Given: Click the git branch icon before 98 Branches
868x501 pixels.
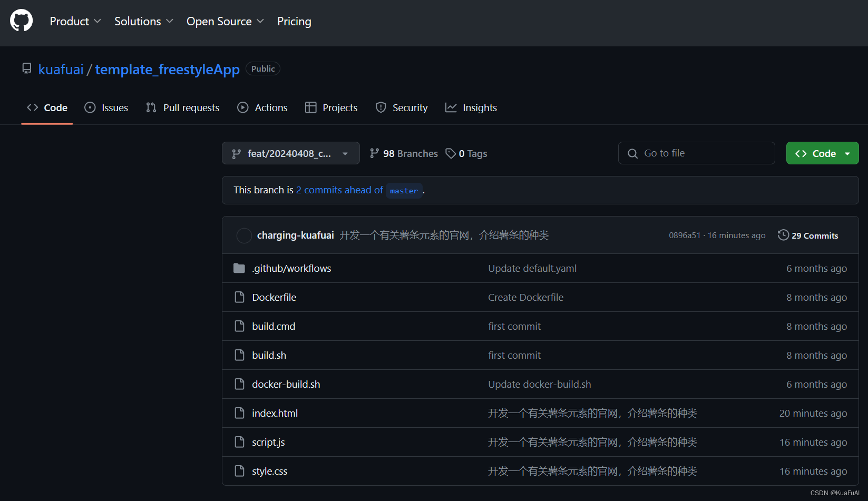Looking at the screenshot, I should pos(374,153).
